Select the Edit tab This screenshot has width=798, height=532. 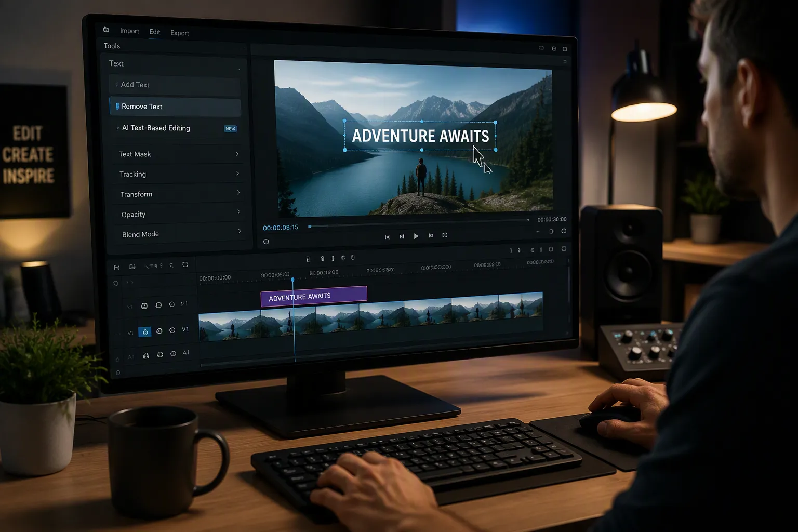click(x=155, y=32)
